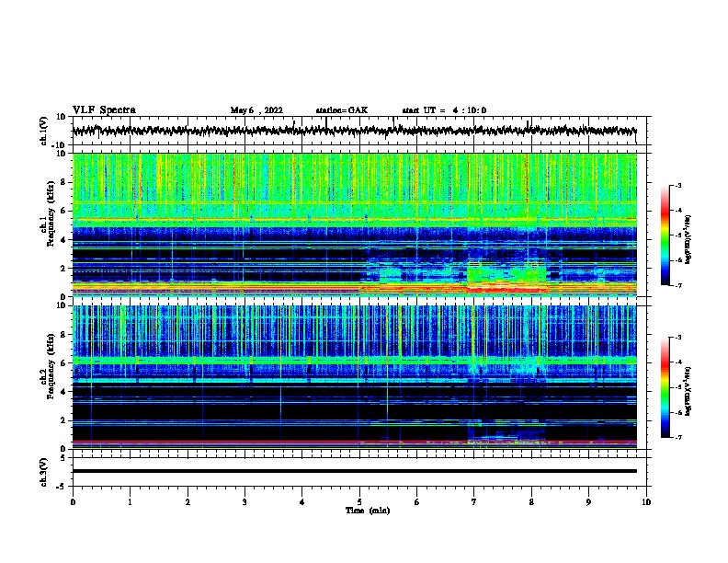Viewport: 728px width, 563px height.
Task: Click time axis tick label "5"
Action: pyautogui.click(x=359, y=502)
